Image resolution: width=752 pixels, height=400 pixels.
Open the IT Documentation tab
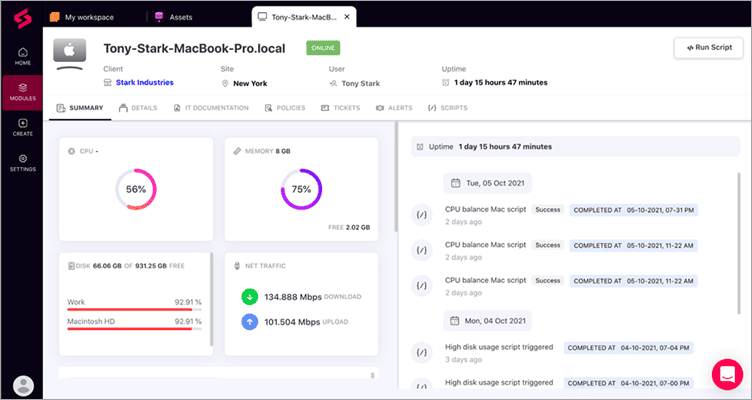[x=212, y=106]
